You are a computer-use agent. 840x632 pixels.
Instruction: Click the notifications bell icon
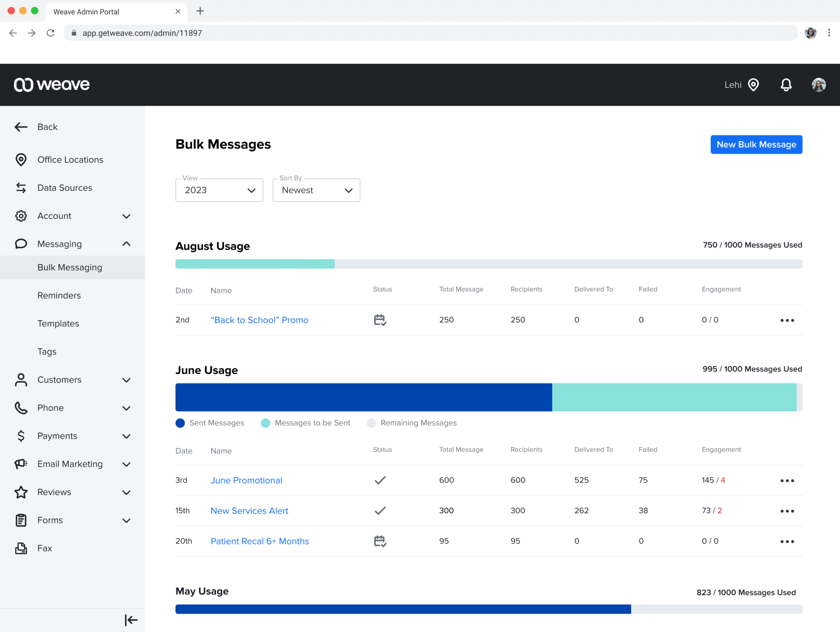(x=786, y=85)
